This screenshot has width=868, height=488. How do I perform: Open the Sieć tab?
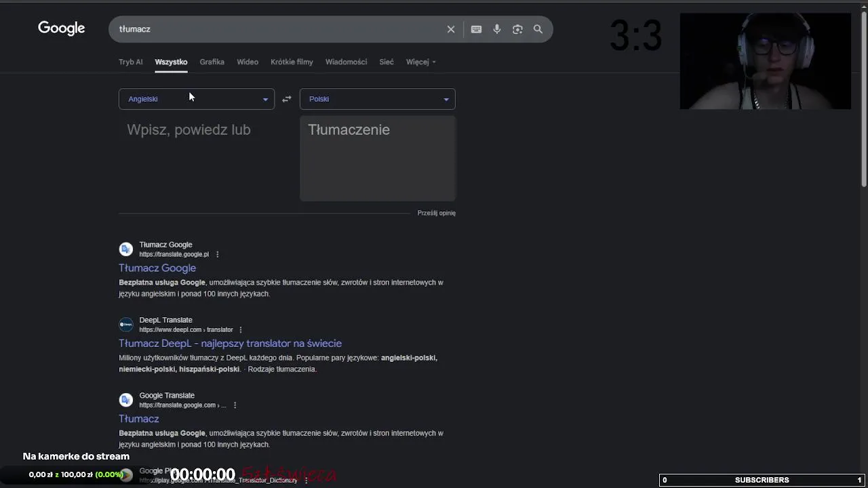(x=387, y=62)
